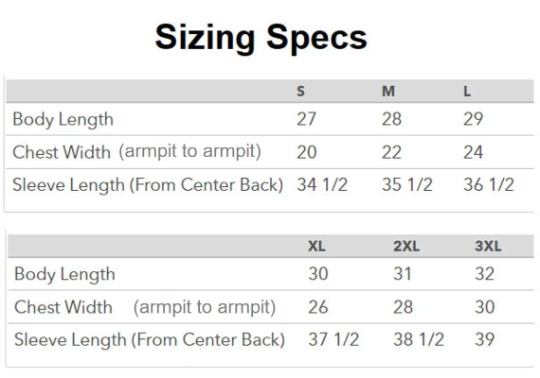Click the Sizing Specs heading
Viewport: 540px width, 378px height.
click(261, 38)
